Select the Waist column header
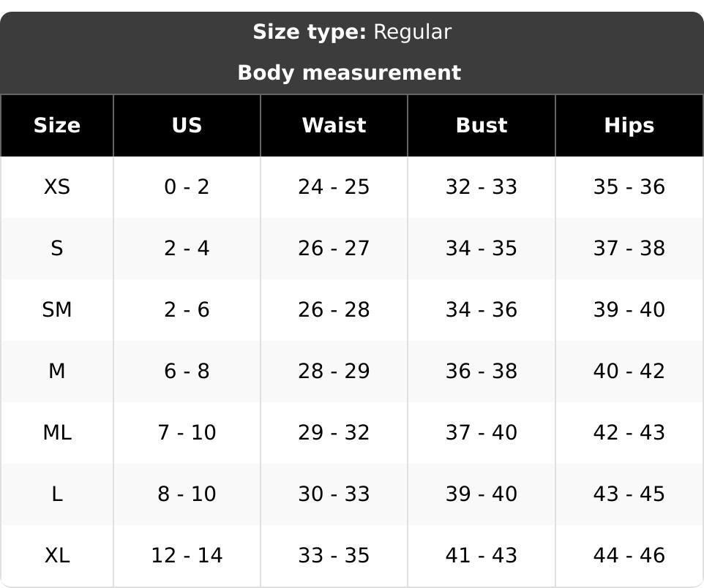This screenshot has height=588, width=704. coord(334,125)
